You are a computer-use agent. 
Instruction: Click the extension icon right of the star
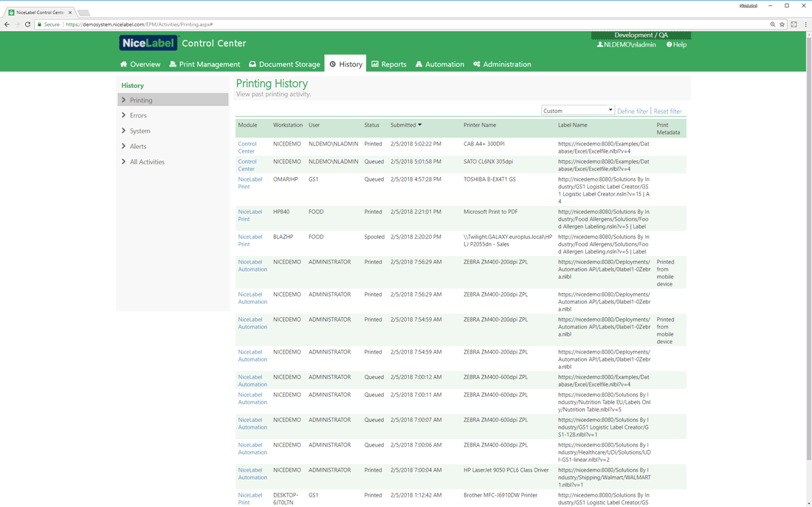coord(794,24)
